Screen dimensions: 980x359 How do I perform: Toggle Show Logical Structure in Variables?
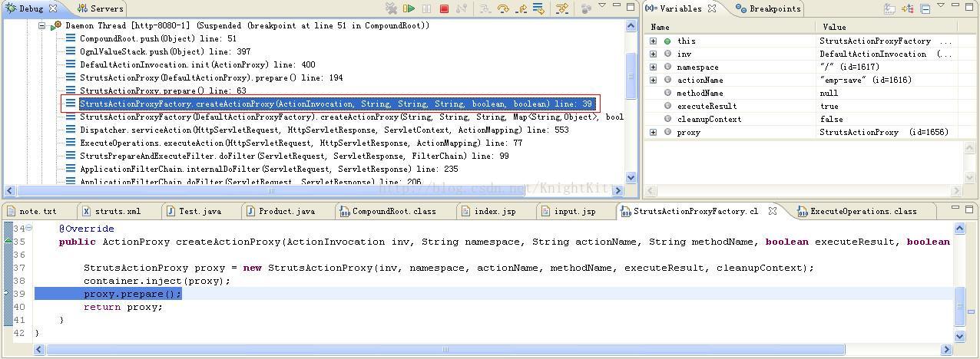pos(908,8)
